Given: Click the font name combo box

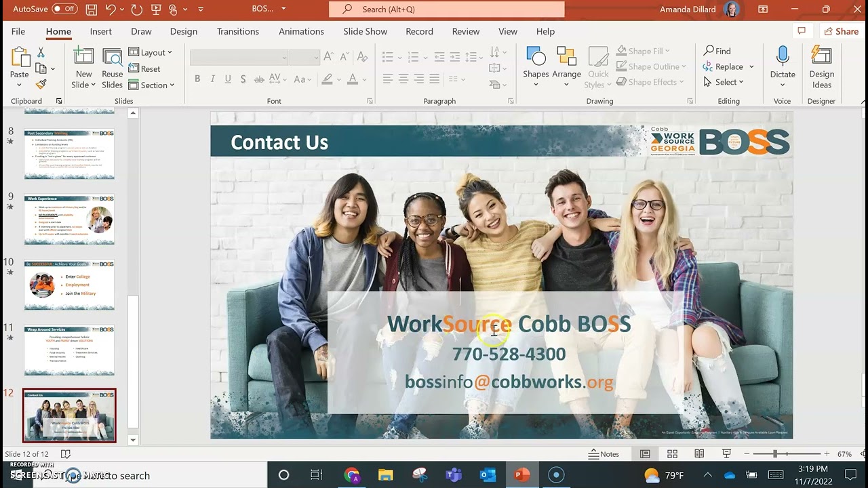Looking at the screenshot, I should pos(239,58).
